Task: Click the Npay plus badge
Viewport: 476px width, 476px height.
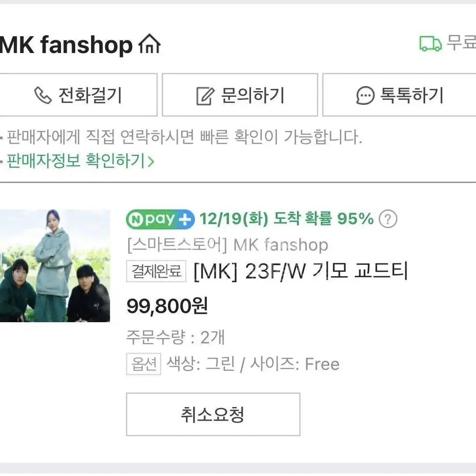Action: tap(160, 219)
